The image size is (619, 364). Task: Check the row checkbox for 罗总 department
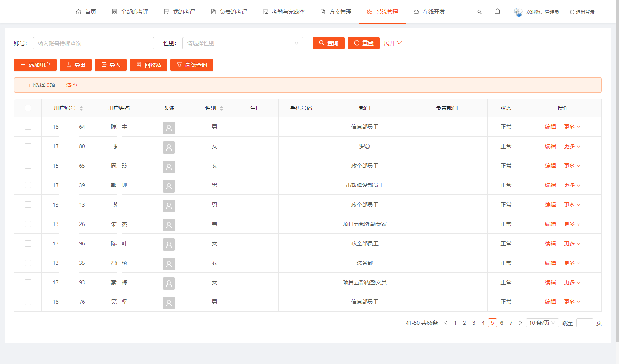(28, 146)
